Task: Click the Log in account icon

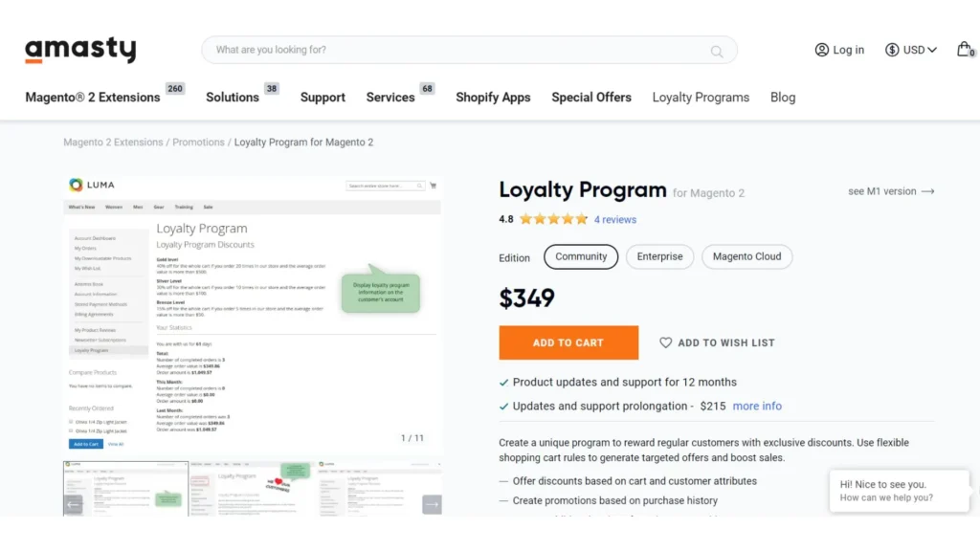Action: [x=821, y=49]
